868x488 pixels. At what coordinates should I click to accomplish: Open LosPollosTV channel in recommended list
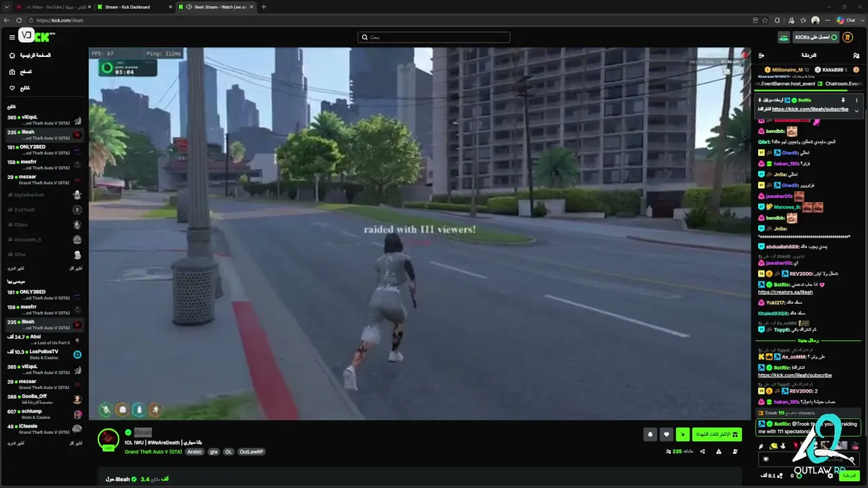click(44, 354)
